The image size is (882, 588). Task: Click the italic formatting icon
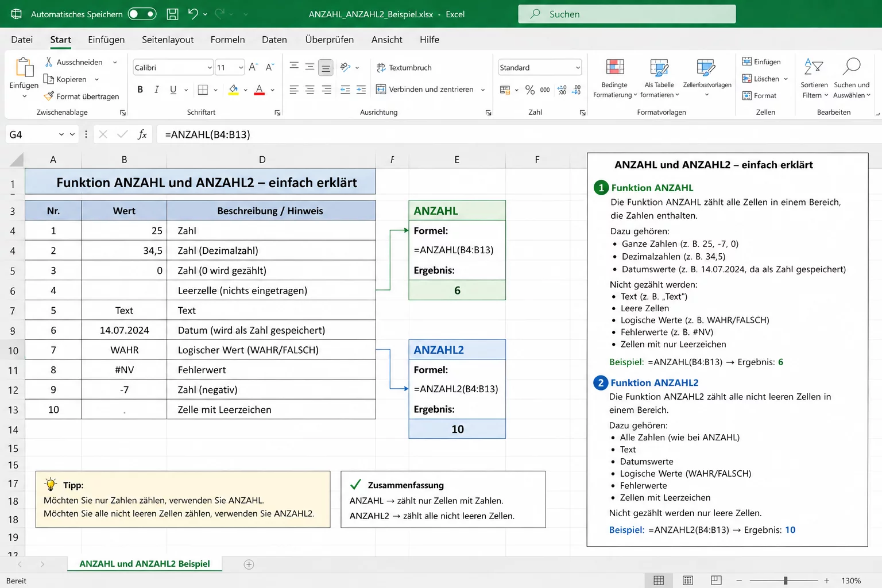click(x=156, y=90)
